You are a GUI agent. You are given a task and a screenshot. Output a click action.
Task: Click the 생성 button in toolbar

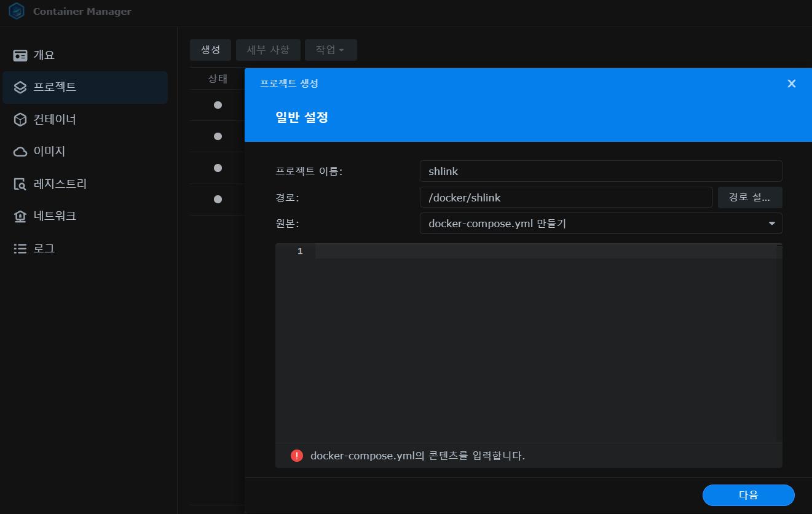coord(210,50)
